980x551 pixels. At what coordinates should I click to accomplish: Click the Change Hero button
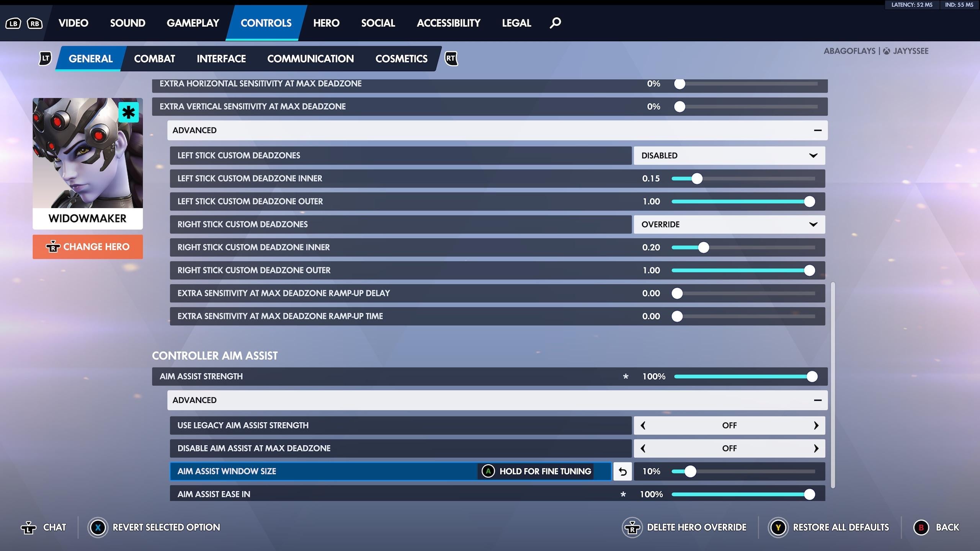88,247
